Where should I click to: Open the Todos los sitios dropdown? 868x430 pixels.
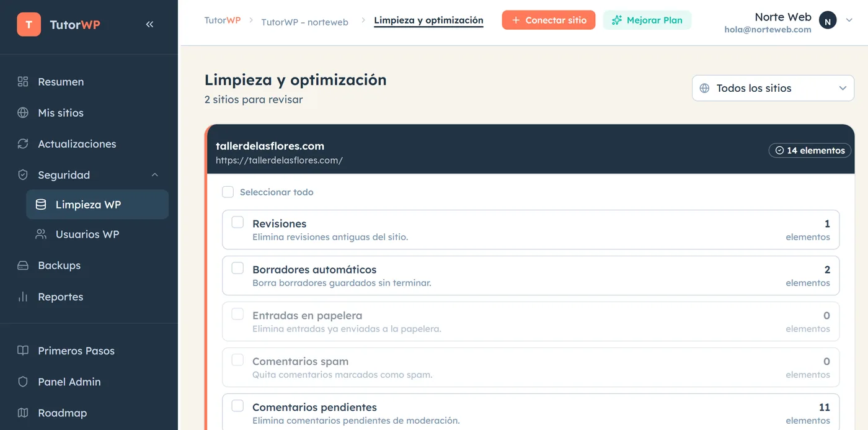point(773,88)
